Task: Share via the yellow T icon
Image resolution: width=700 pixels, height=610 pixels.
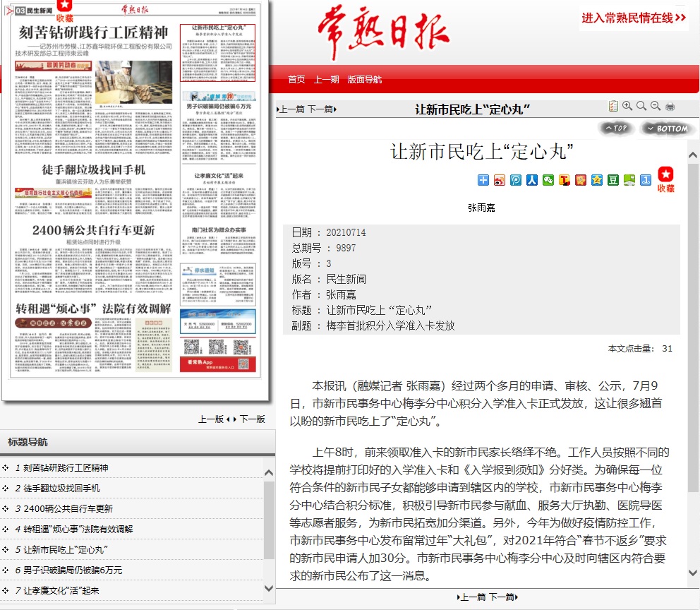Action: pyautogui.click(x=565, y=180)
